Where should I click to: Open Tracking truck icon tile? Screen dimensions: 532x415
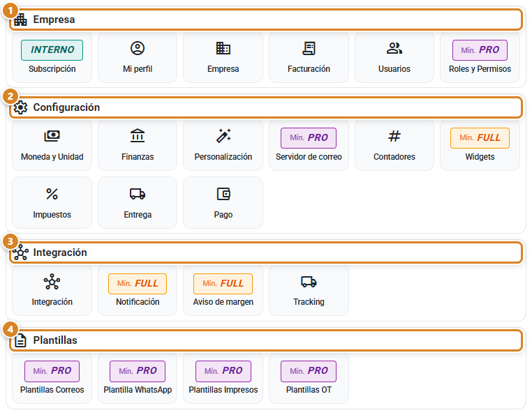point(309,290)
